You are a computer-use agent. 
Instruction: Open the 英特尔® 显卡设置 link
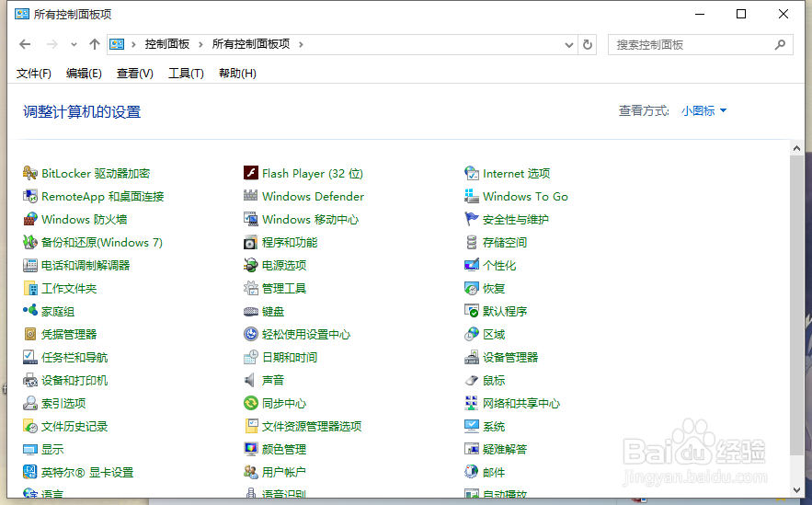pyautogui.click(x=87, y=472)
